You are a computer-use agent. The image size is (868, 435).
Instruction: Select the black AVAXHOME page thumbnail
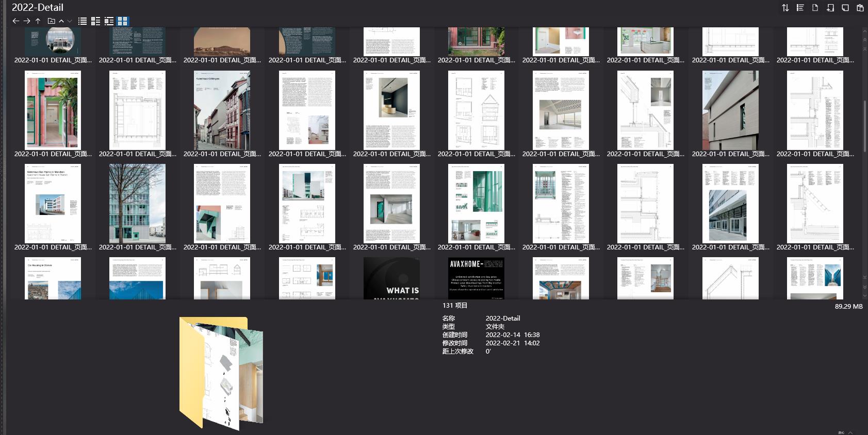pyautogui.click(x=476, y=278)
